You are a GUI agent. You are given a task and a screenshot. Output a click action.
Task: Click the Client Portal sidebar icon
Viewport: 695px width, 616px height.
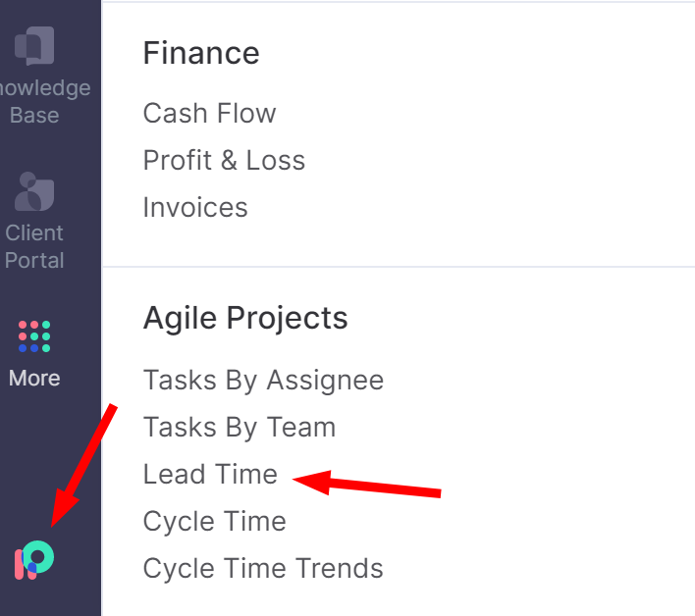(34, 191)
